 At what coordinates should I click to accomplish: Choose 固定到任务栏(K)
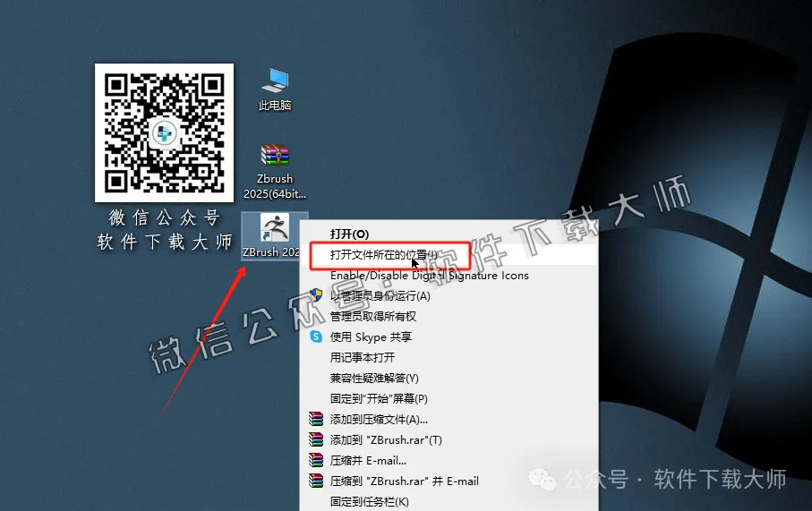(449, 501)
